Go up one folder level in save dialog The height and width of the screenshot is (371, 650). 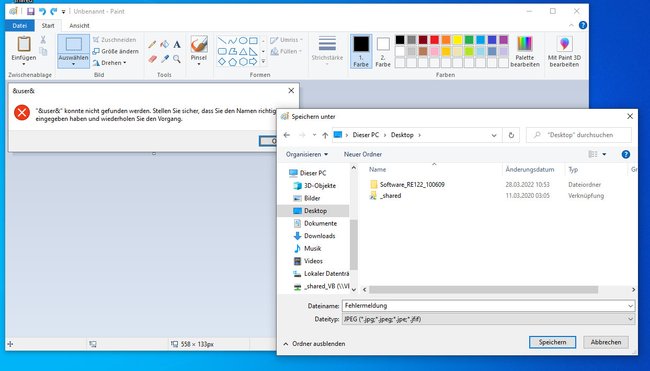325,135
